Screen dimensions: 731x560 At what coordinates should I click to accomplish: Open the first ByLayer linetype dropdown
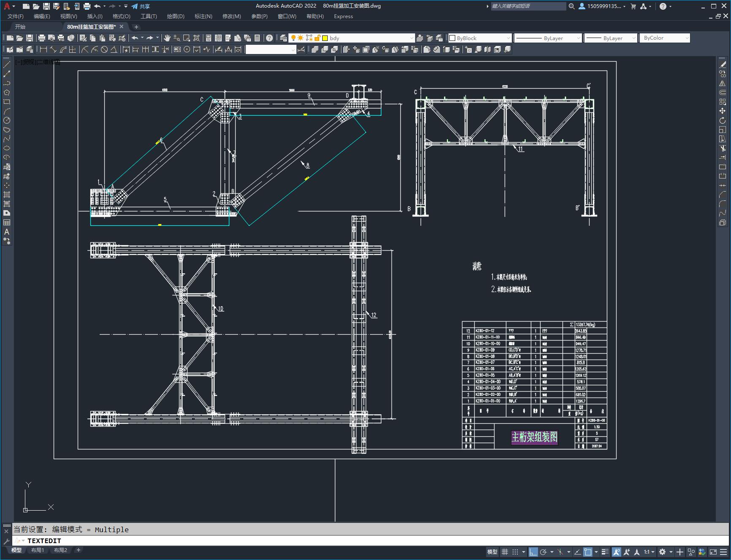(x=579, y=38)
